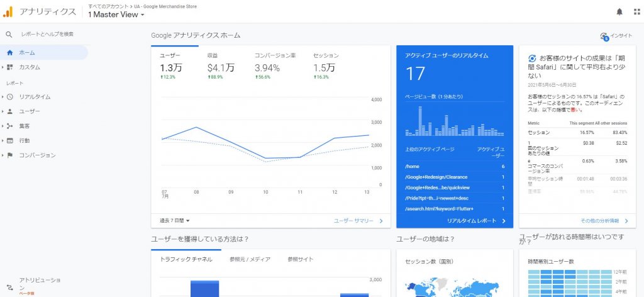Click the arrow beside リアルタイム レポート
This screenshot has width=644, height=297.
point(504,221)
